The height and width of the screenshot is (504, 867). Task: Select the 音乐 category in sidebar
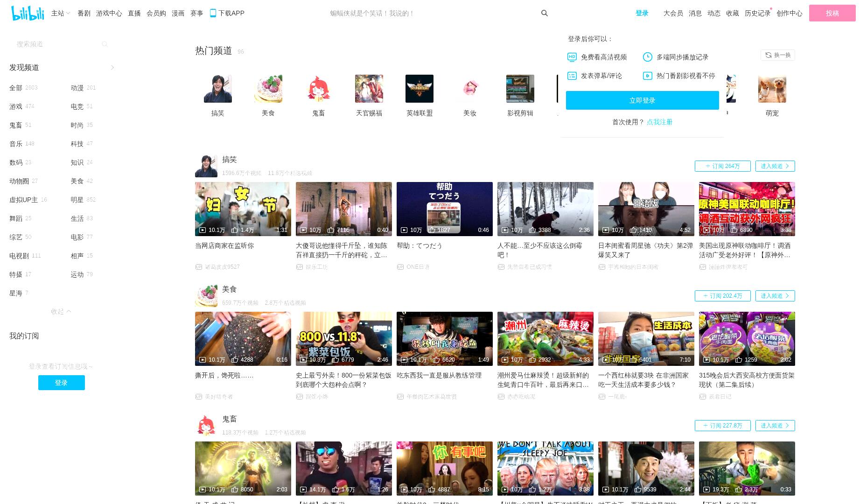click(x=16, y=144)
